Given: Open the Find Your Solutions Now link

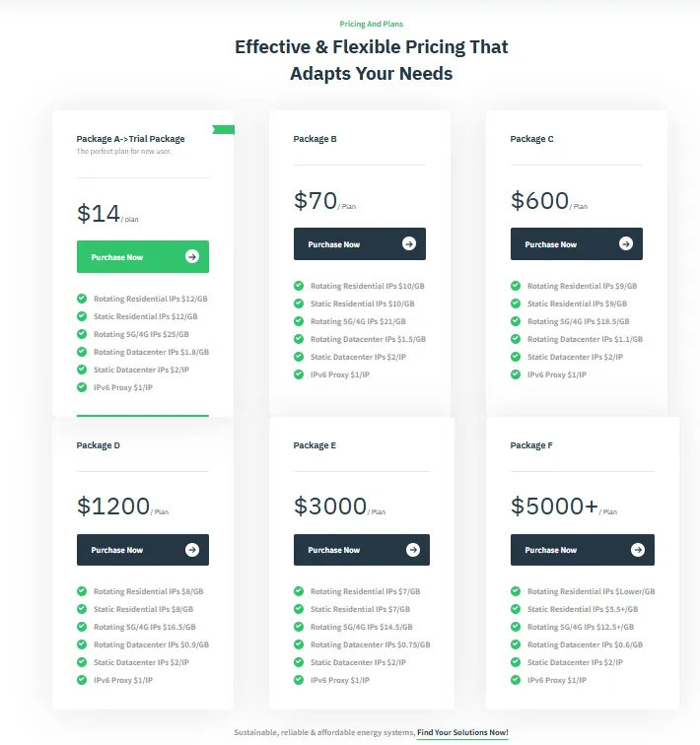Looking at the screenshot, I should [462, 732].
